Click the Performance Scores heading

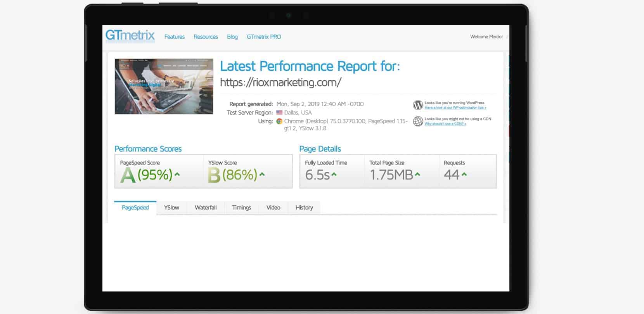(148, 149)
